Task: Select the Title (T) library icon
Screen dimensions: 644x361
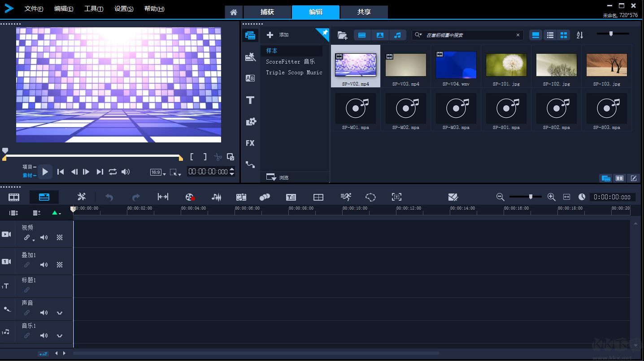Action: (x=250, y=100)
